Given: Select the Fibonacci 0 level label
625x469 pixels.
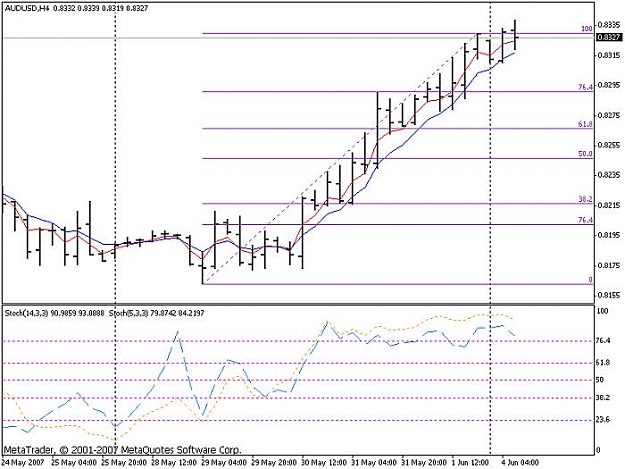Looking at the screenshot, I should 590,280.
